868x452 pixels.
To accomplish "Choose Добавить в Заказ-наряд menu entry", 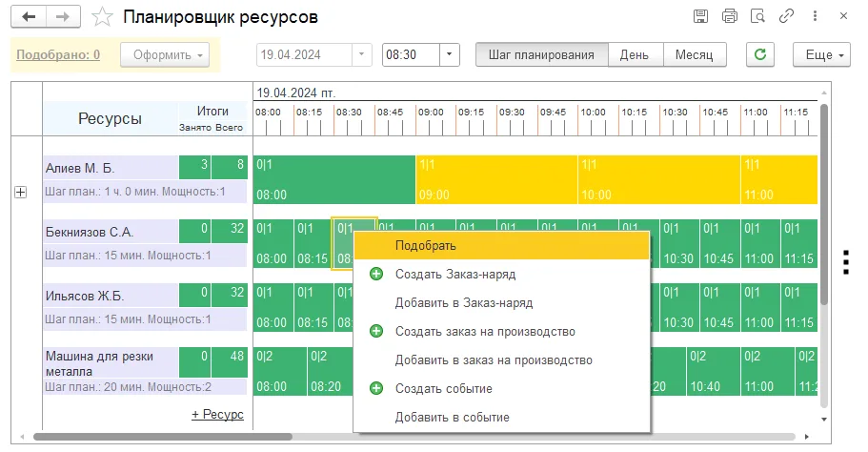I will (x=501, y=303).
